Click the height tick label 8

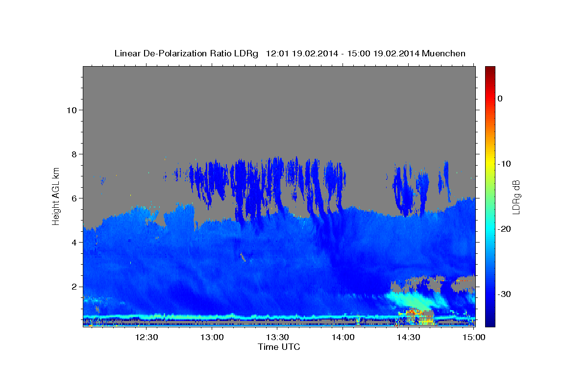(73, 154)
